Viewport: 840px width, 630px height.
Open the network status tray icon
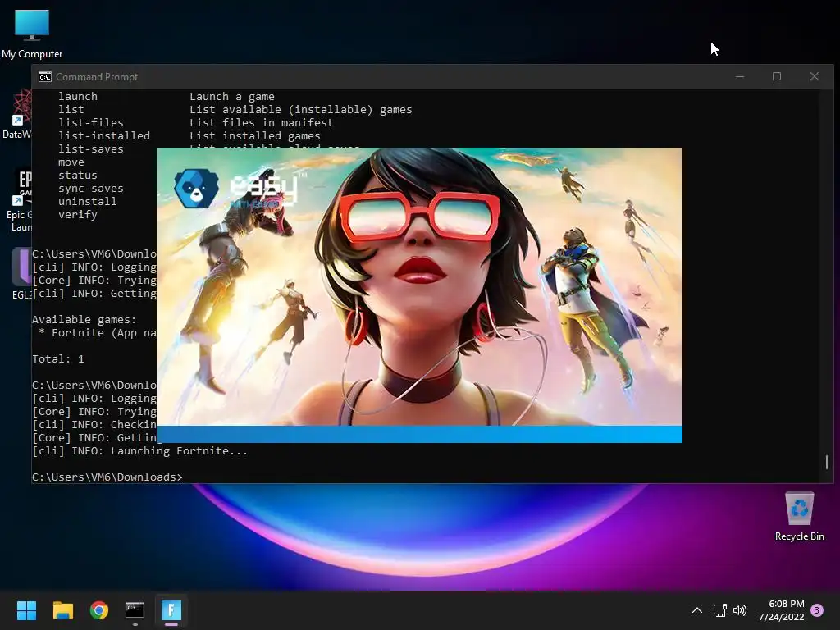click(719, 610)
